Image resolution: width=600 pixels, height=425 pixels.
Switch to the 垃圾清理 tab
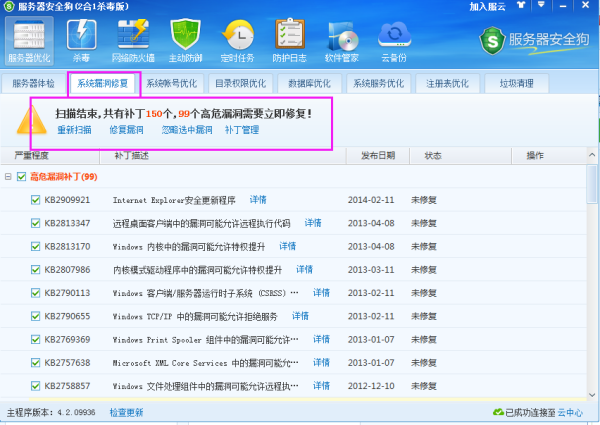(517, 83)
